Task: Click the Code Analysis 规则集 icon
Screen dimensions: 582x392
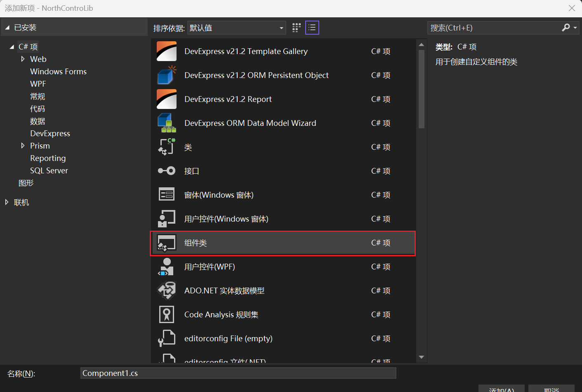Action: (x=167, y=314)
